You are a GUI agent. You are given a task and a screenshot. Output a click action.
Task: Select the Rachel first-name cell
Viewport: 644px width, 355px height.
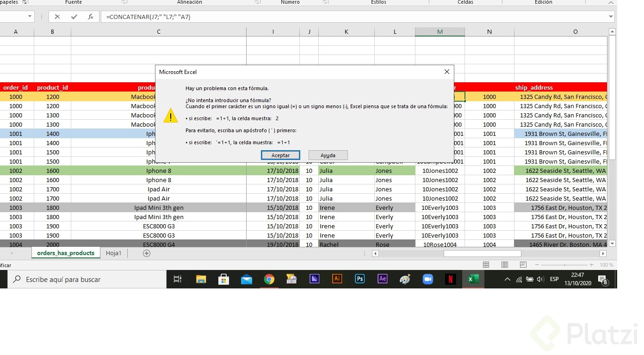tap(347, 245)
